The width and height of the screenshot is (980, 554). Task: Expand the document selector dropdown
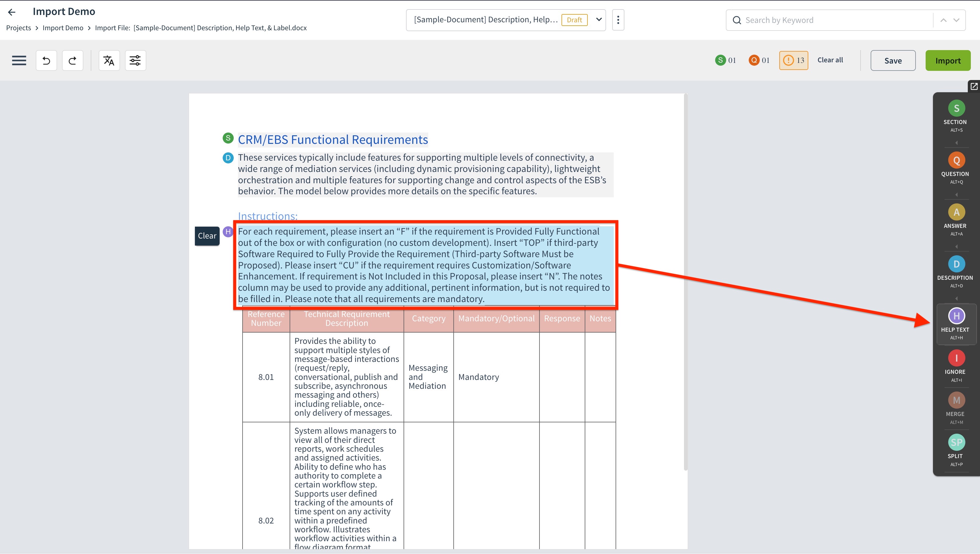tap(599, 20)
